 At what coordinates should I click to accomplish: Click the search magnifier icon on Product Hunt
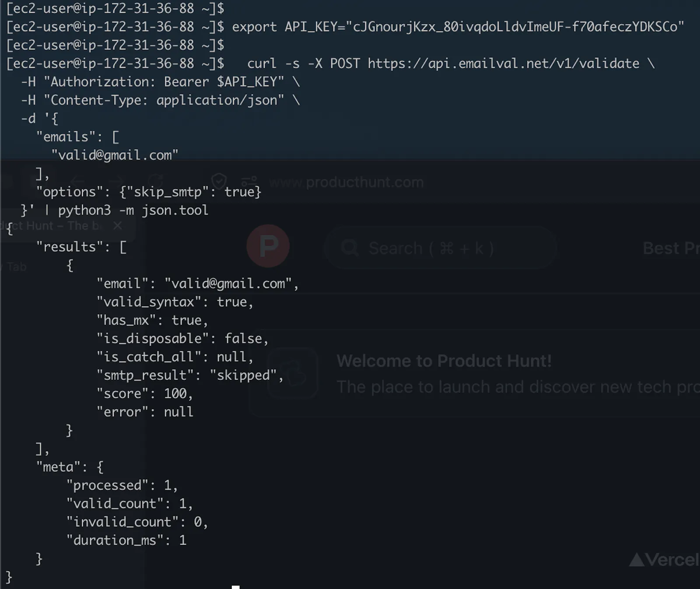350,248
